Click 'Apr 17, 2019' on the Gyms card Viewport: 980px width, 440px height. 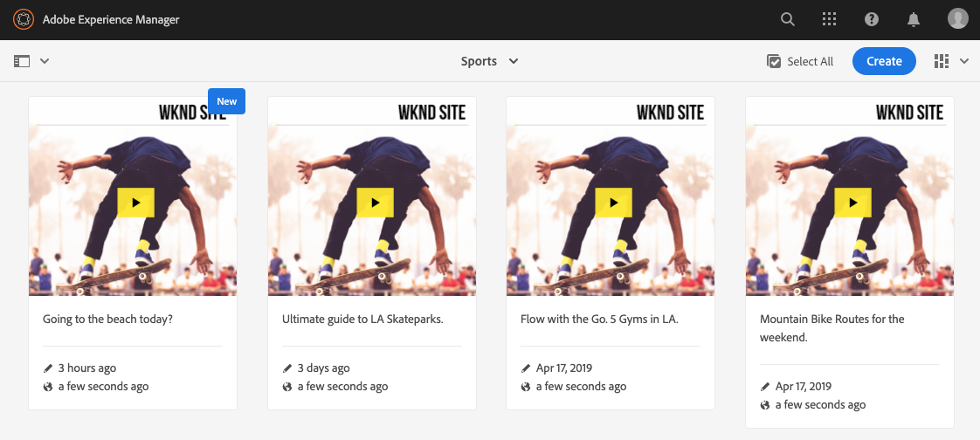[x=564, y=368]
